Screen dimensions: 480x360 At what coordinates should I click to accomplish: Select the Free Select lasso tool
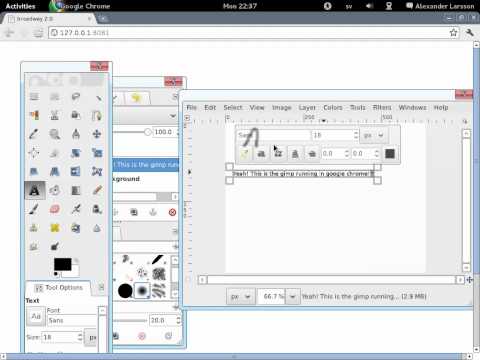(x=76, y=97)
